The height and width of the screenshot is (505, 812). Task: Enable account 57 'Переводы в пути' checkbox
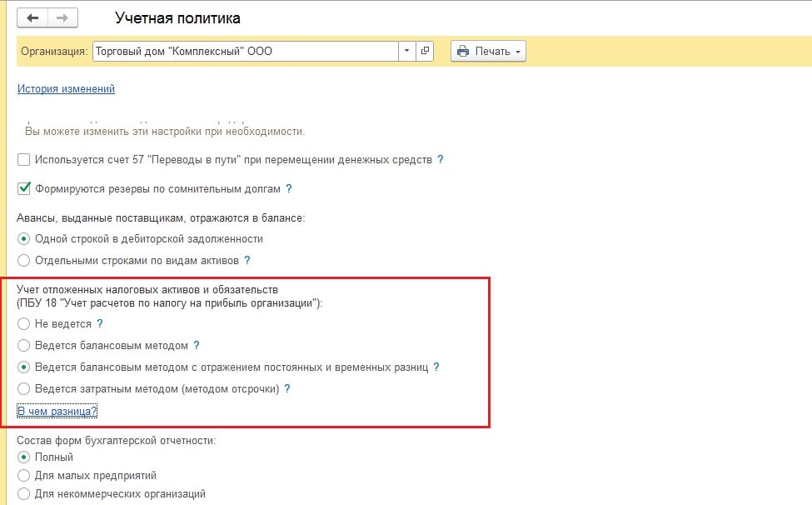tap(24, 159)
